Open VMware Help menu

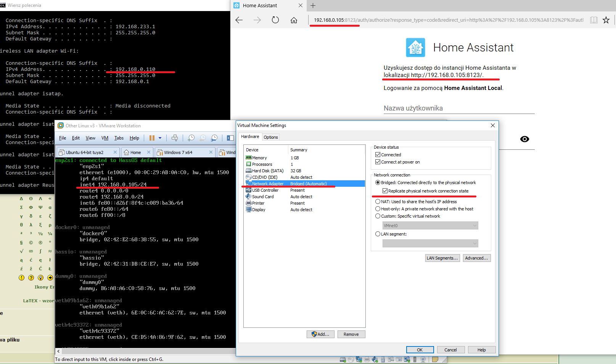point(134,138)
